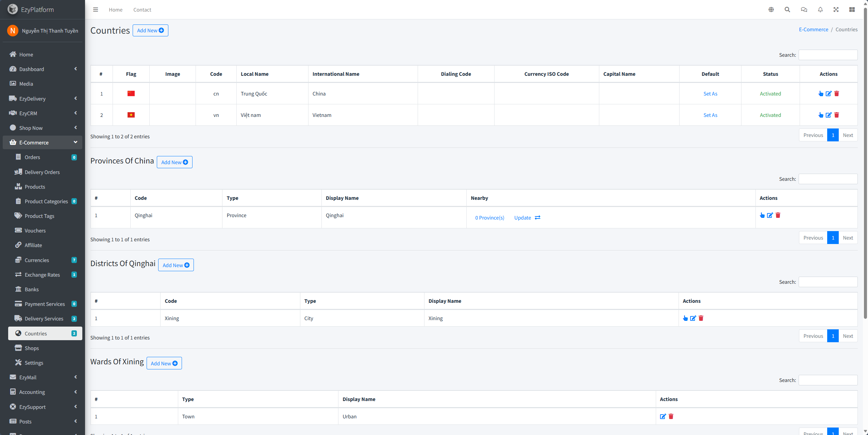Open Shops in the sidebar
868x435 pixels.
point(45,348)
